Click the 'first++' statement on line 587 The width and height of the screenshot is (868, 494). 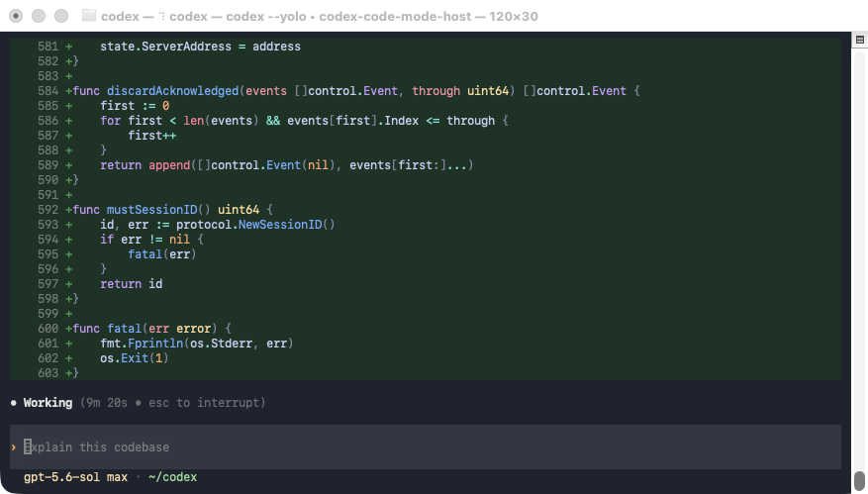pyautogui.click(x=151, y=135)
